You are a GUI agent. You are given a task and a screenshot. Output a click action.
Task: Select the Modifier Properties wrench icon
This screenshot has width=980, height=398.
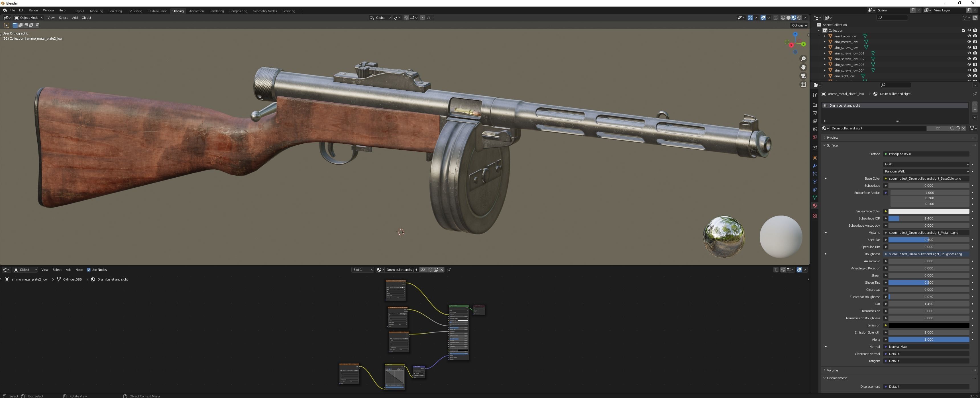click(814, 166)
